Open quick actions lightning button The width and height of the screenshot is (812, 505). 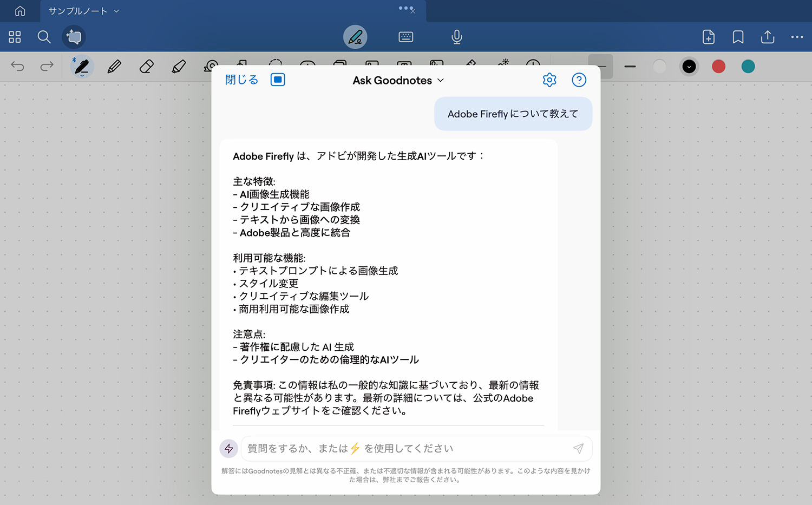tap(228, 448)
